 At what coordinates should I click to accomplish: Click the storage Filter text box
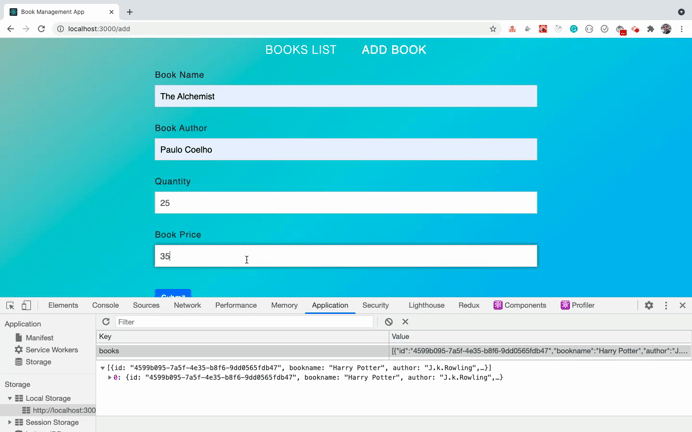tap(244, 322)
